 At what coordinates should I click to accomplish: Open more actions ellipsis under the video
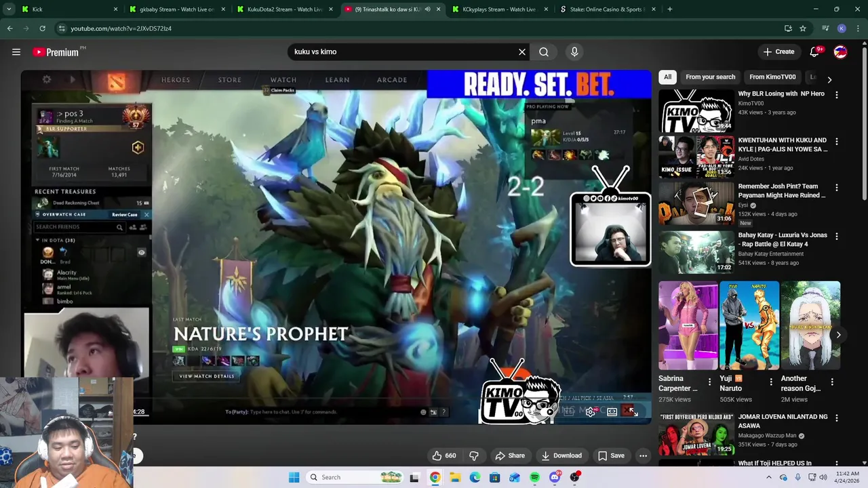coord(643,455)
